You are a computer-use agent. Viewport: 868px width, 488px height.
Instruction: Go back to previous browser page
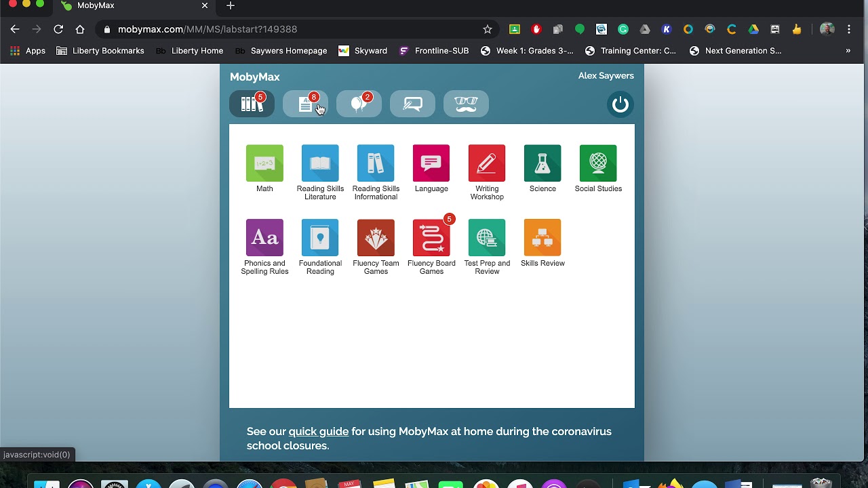click(15, 29)
